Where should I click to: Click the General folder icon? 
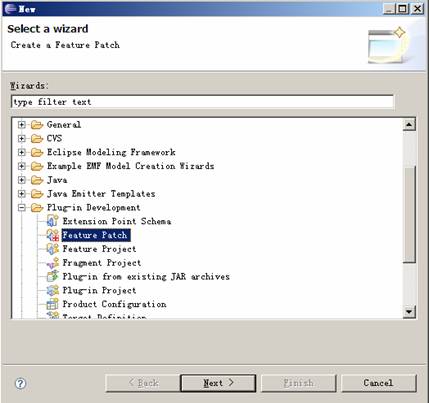pos(37,125)
